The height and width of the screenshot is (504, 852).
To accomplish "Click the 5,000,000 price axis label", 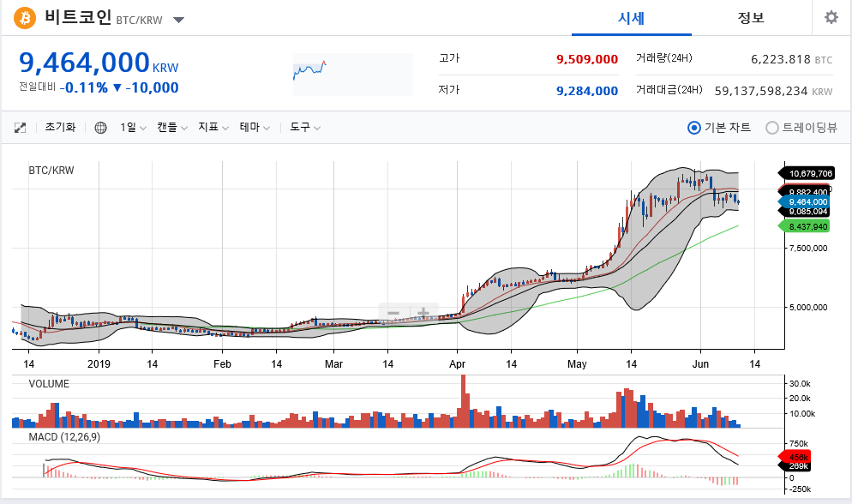I will click(808, 308).
